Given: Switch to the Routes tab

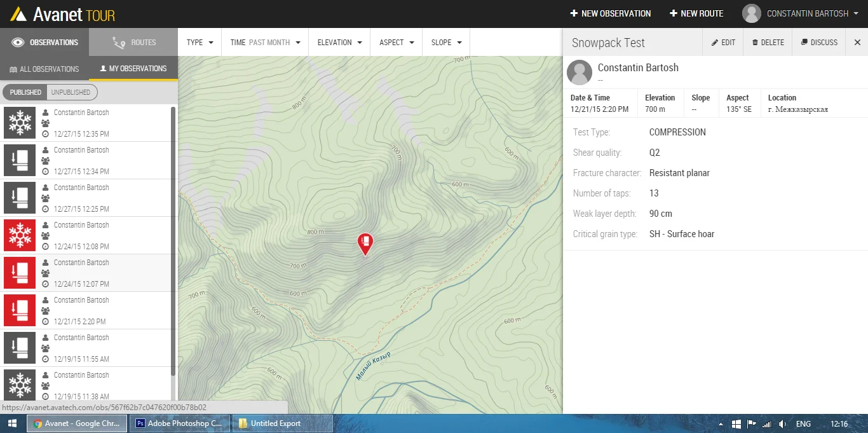Looking at the screenshot, I should [x=133, y=43].
